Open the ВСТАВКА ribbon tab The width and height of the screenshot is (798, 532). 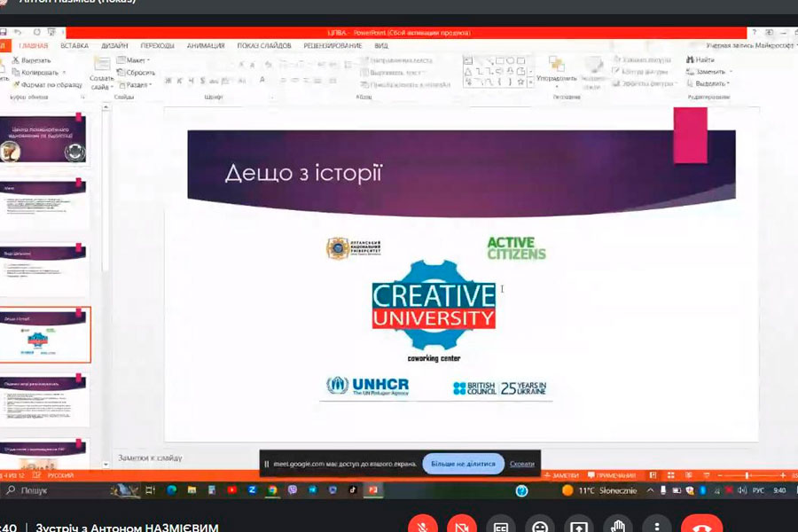click(74, 45)
